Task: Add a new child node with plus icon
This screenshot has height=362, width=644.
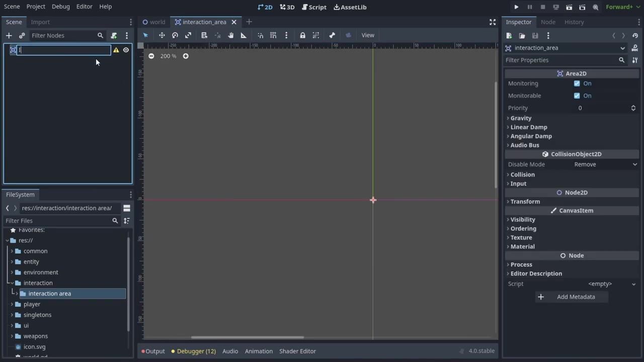Action: click(9, 36)
